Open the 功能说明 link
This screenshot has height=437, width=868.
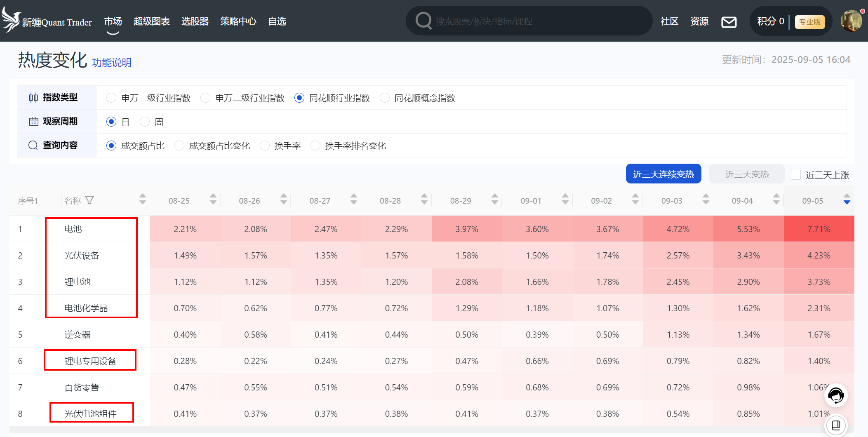tap(111, 63)
